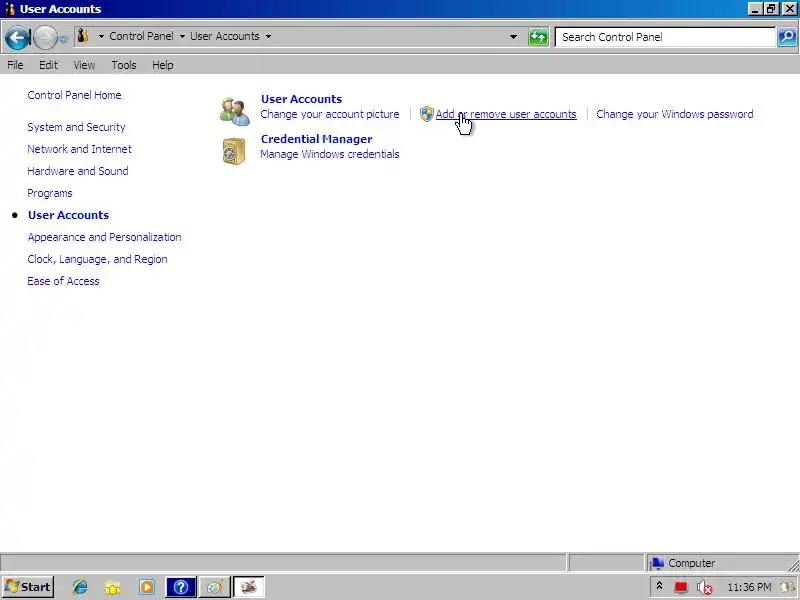Click the grayed Forward navigation button
Screen dimensions: 800x600
click(x=44, y=37)
